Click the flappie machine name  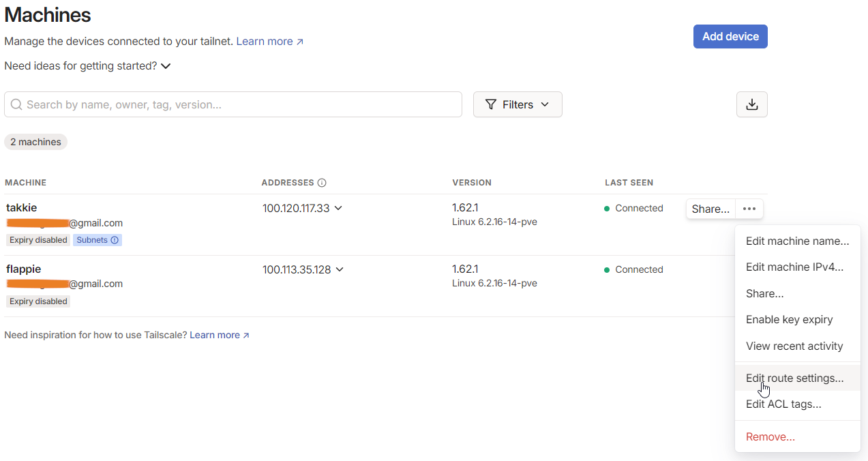25,269
